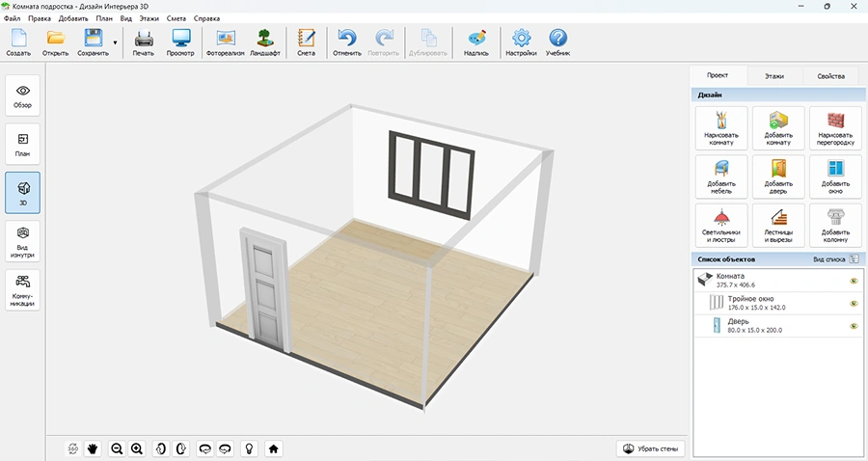Hide the Комната object via eye icon
The height and width of the screenshot is (461, 868).
point(854,282)
